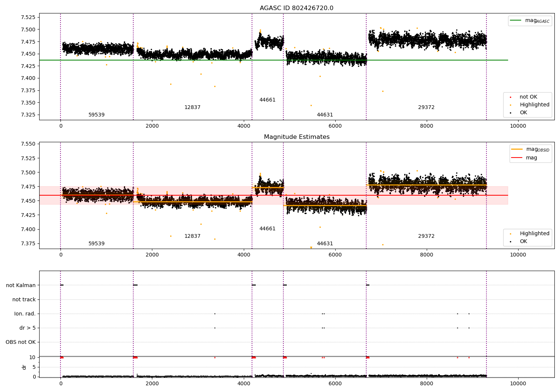Click obsid label 29372 in middle plot
This screenshot has width=560, height=392.
click(x=426, y=236)
